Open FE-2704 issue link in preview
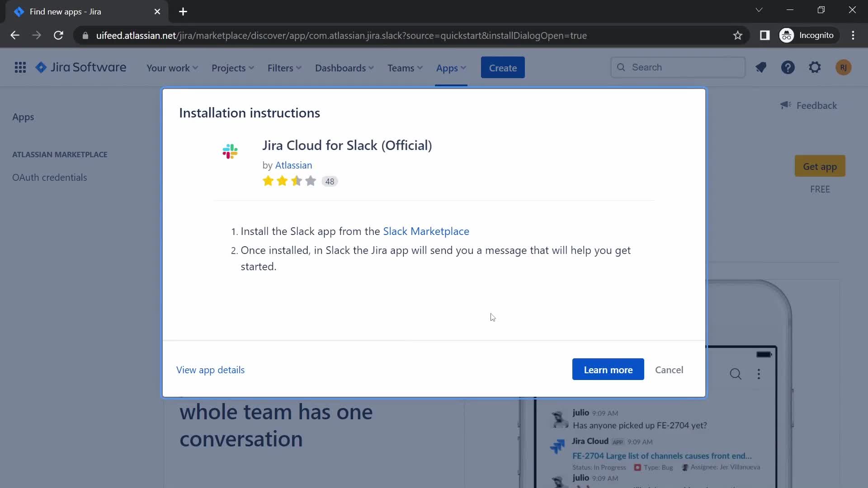Image resolution: width=868 pixels, height=488 pixels. pos(662,456)
